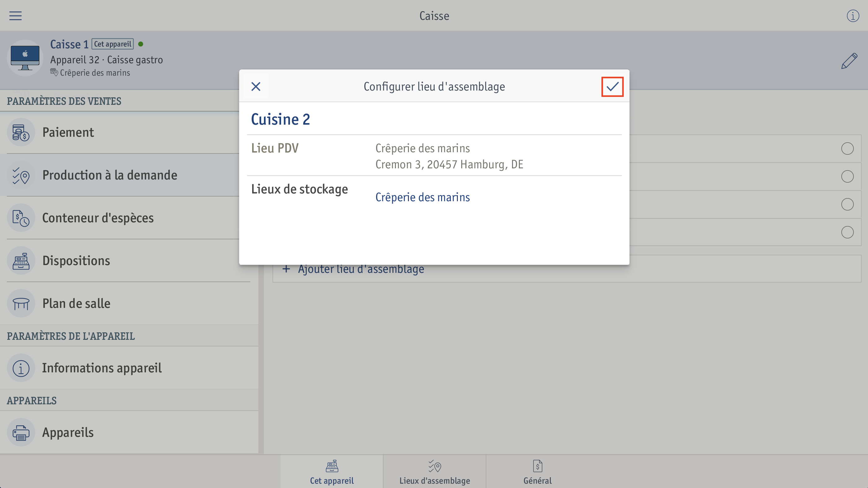
Task: Click the Conteneur d'espèces icon
Action: 21,218
